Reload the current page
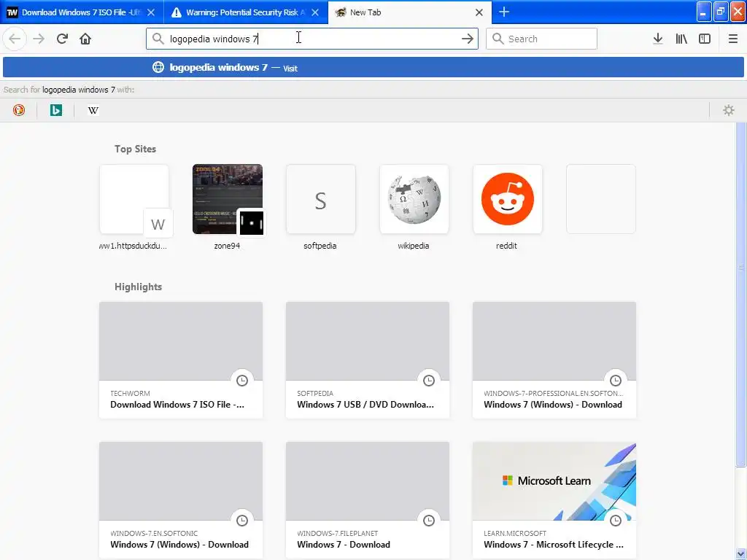The height and width of the screenshot is (560, 747). (62, 39)
